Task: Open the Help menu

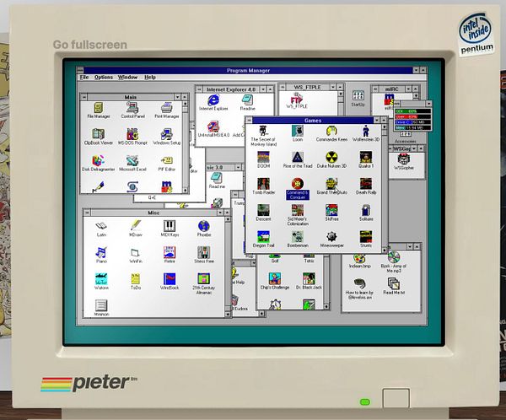Action: click(x=150, y=77)
